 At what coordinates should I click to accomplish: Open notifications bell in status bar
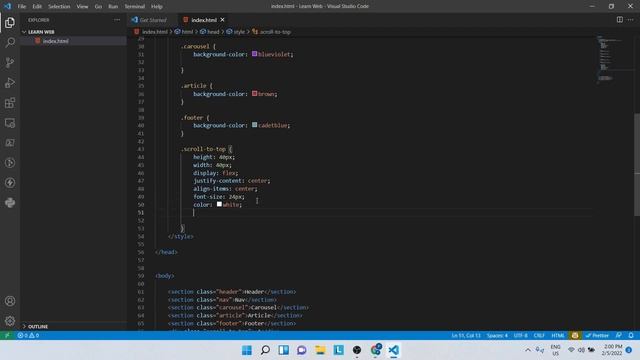pyautogui.click(x=631, y=335)
